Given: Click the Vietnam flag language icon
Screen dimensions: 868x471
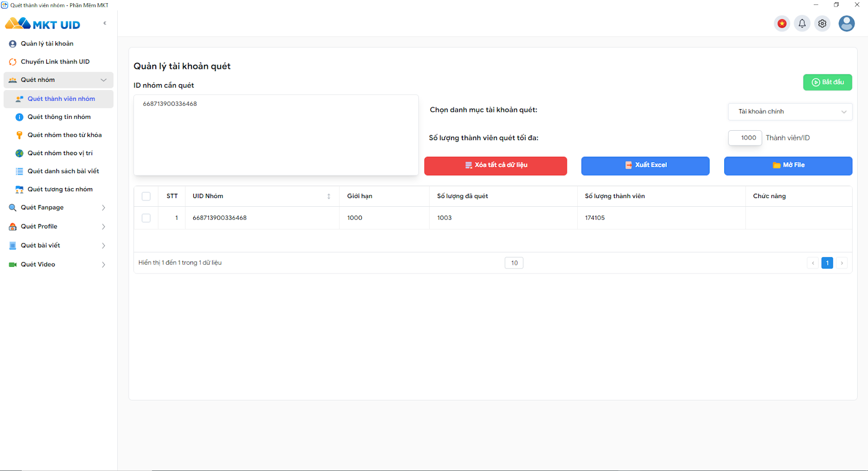Looking at the screenshot, I should 782,23.
